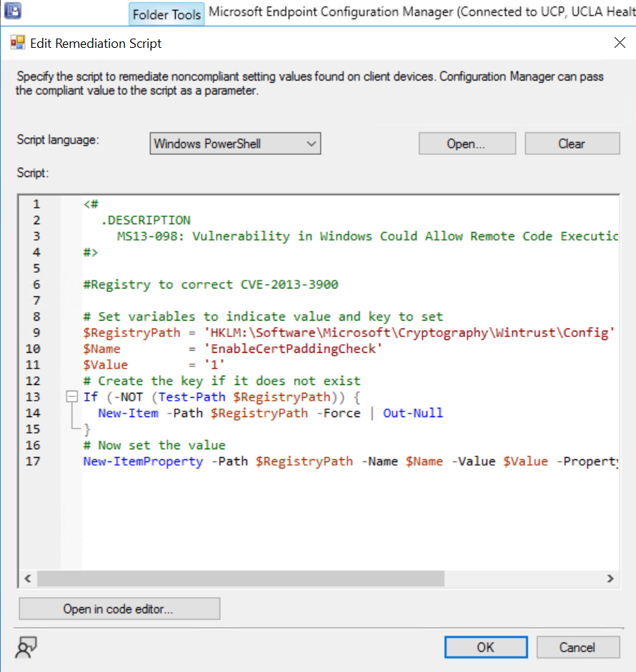This screenshot has height=672, width=636.
Task: Click the Clear button
Action: (x=572, y=143)
